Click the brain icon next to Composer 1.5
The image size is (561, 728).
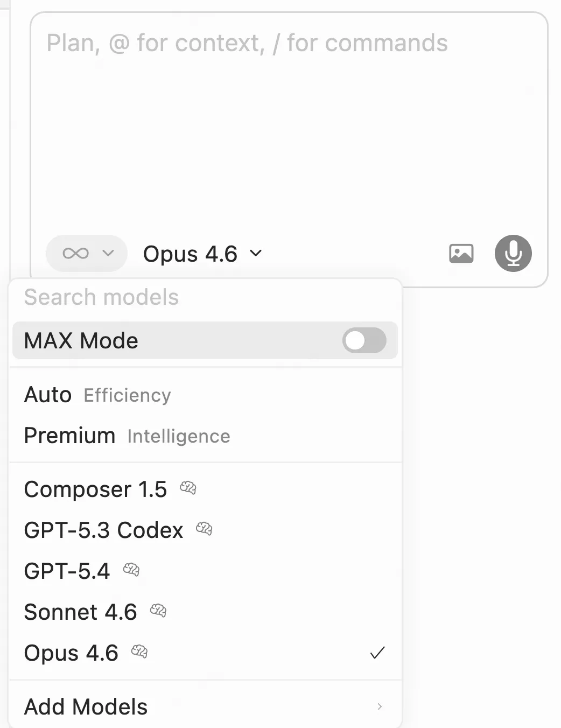pyautogui.click(x=188, y=488)
